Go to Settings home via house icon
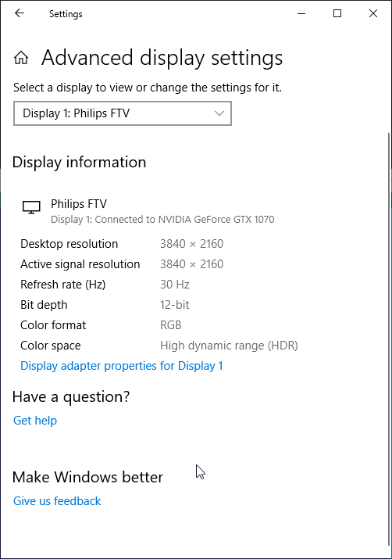Viewport: 392px width, 559px height. pos(21,57)
